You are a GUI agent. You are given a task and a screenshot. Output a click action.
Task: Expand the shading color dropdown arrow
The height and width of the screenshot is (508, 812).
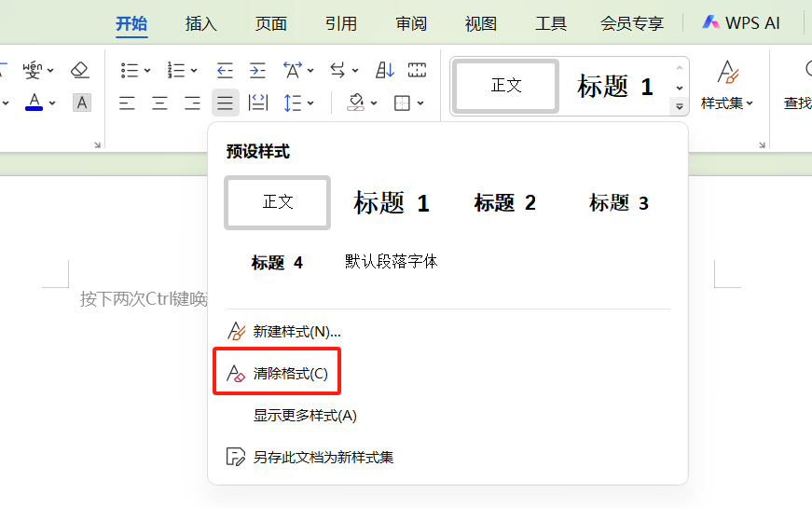374,103
